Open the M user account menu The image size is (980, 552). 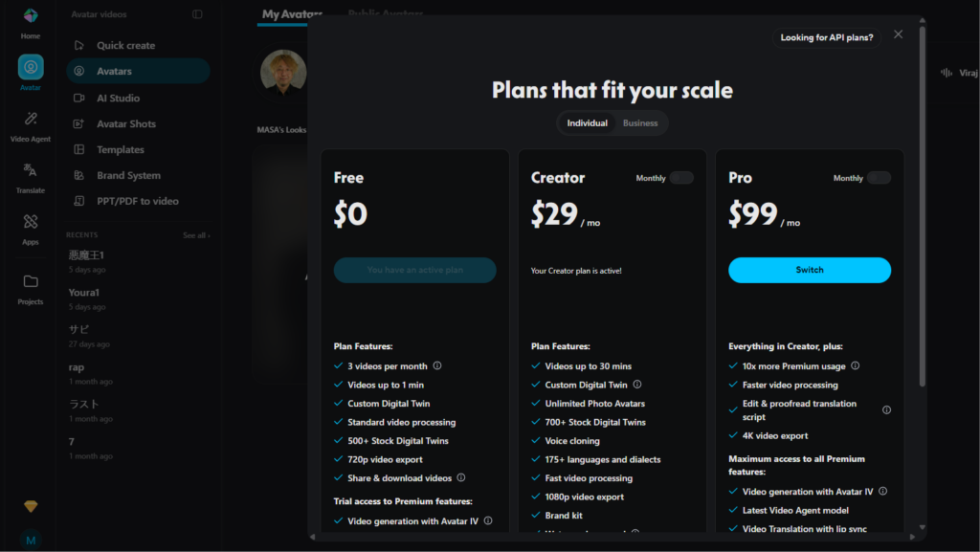(31, 540)
